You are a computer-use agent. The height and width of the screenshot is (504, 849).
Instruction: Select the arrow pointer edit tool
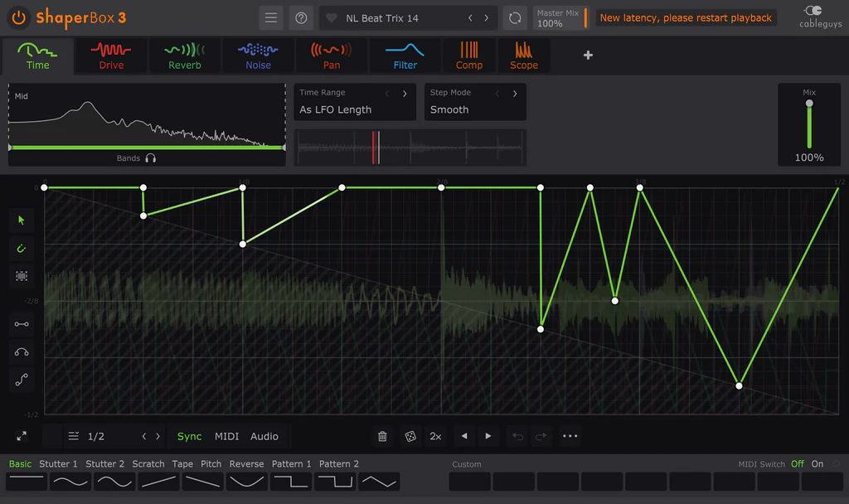point(22,220)
